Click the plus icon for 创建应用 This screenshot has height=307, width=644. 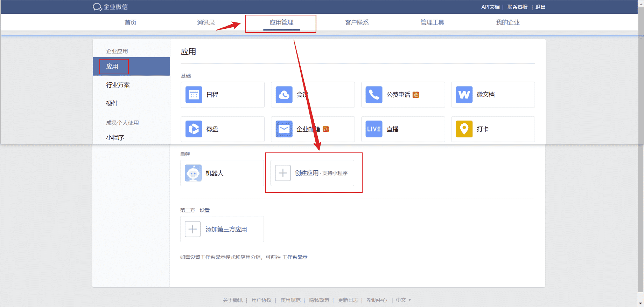[283, 173]
